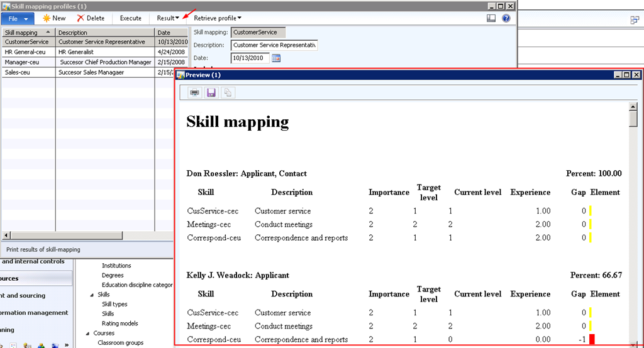Open the File menu

(17, 19)
